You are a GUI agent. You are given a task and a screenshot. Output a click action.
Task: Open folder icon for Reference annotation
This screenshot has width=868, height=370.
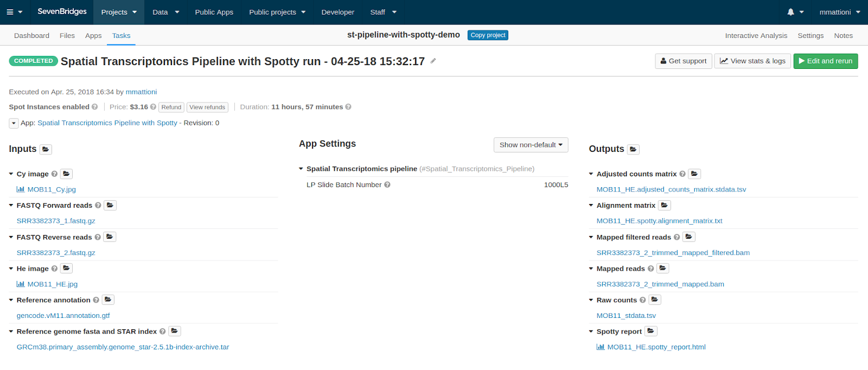108,299
